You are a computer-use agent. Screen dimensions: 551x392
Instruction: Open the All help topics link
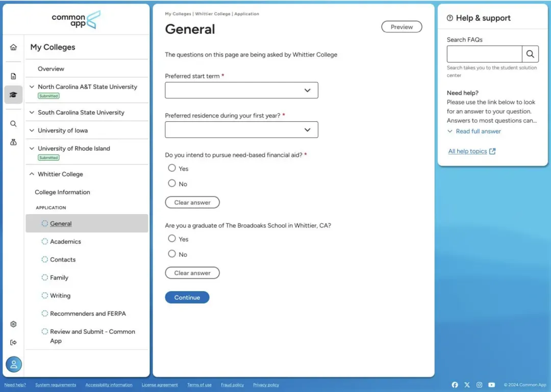467,151
